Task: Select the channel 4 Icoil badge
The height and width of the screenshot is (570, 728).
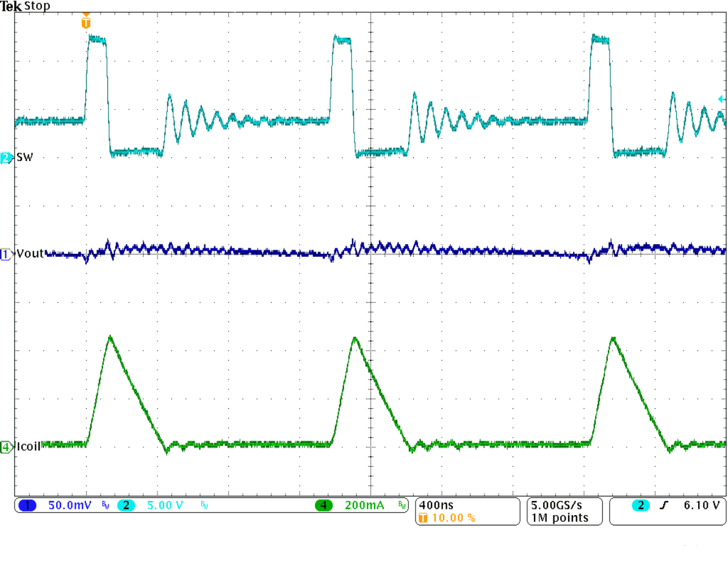Action: pyautogui.click(x=5, y=447)
